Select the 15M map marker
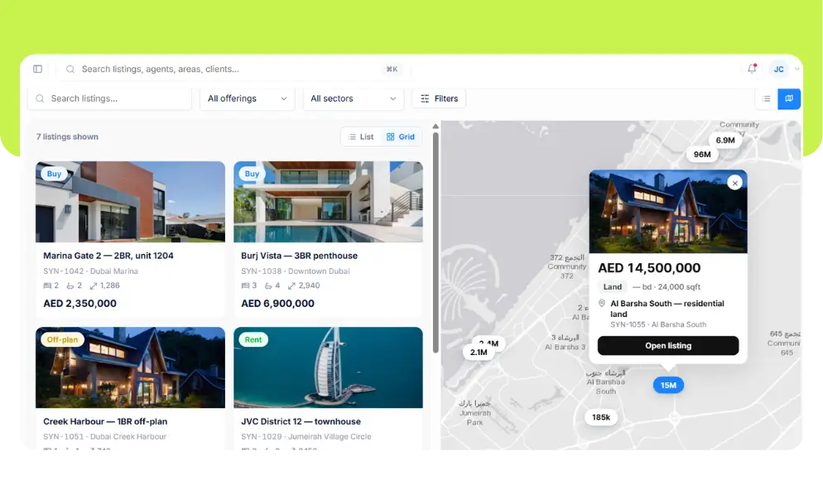Viewport: 823px width, 504px height. (x=668, y=386)
